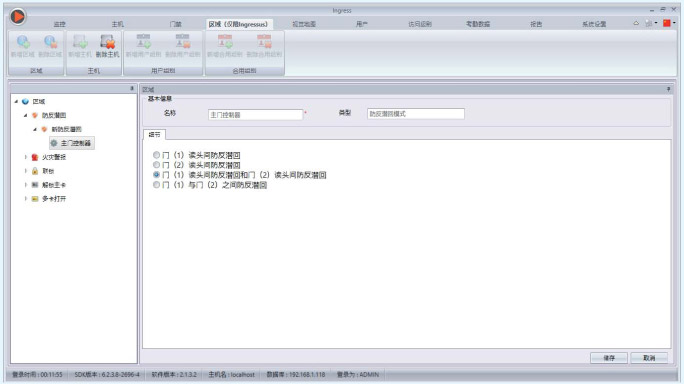Click the red flag language icon
The width and height of the screenshot is (684, 384).
point(667,23)
